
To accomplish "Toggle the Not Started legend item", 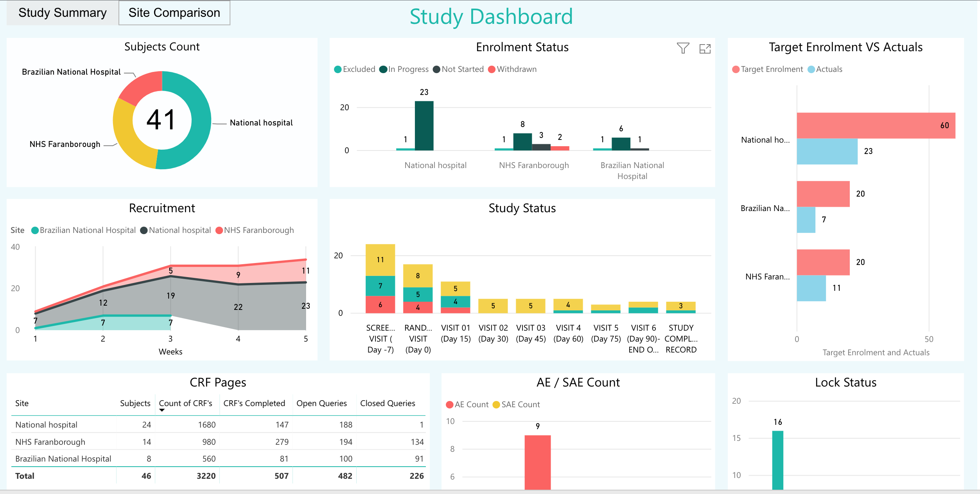I will (x=458, y=69).
